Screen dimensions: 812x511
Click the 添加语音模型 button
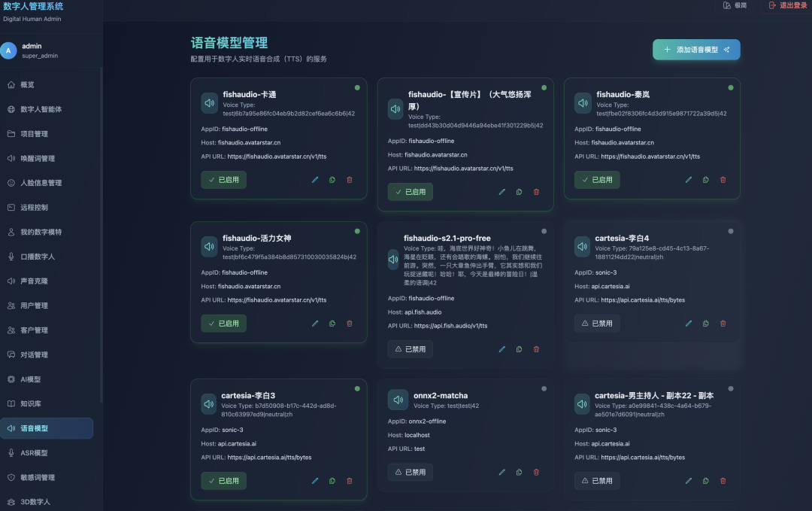[696, 50]
